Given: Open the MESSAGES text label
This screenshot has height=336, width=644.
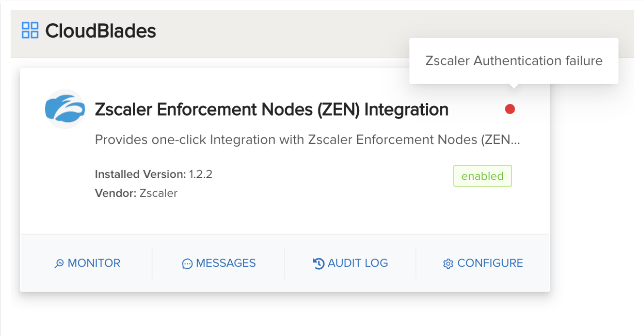Looking at the screenshot, I should point(226,263).
